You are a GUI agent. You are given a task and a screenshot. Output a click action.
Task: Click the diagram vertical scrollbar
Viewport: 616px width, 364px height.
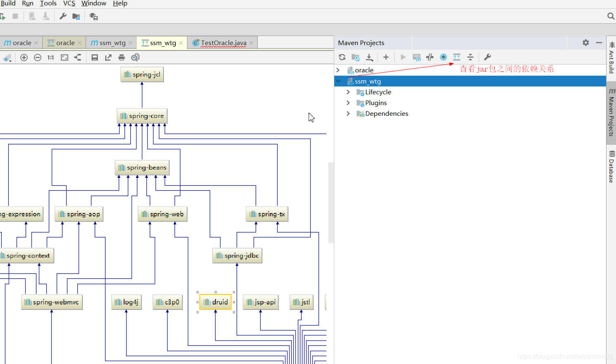tap(331, 203)
